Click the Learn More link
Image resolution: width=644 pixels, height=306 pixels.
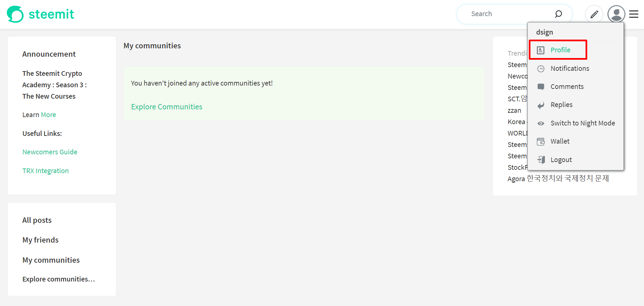click(x=48, y=115)
